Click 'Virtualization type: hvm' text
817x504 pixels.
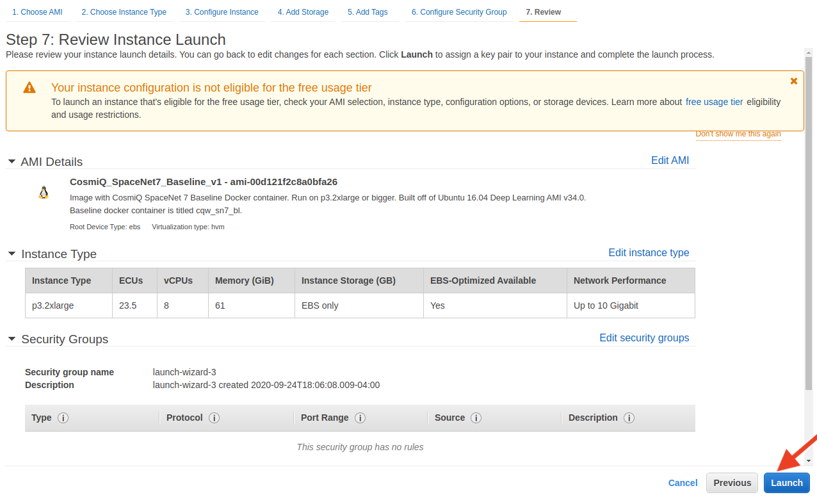[188, 227]
